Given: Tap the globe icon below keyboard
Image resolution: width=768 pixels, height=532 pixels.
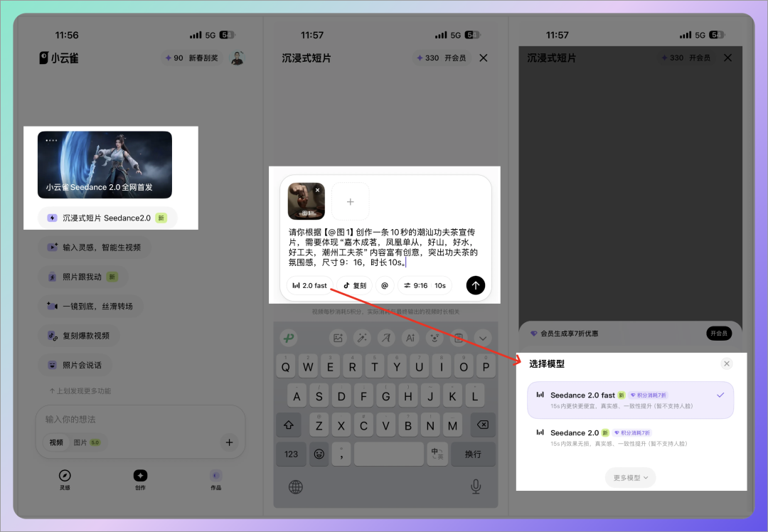Looking at the screenshot, I should click(x=296, y=486).
